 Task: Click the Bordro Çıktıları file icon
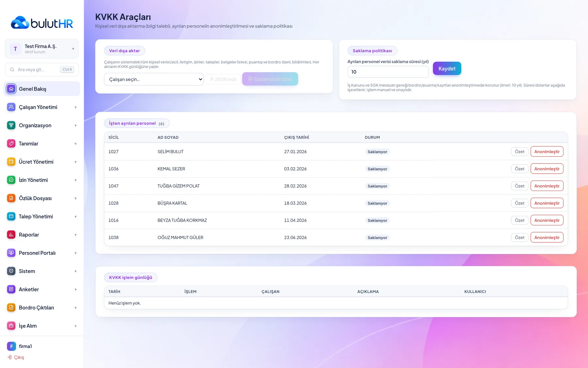pyautogui.click(x=11, y=307)
